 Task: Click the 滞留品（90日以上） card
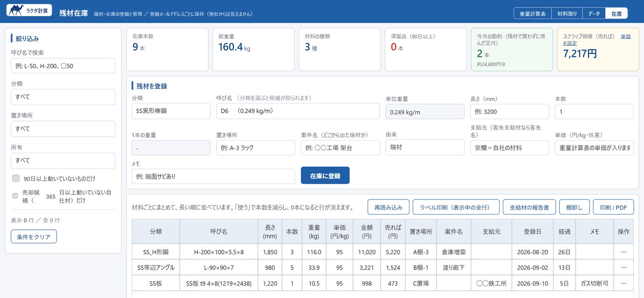[425, 49]
